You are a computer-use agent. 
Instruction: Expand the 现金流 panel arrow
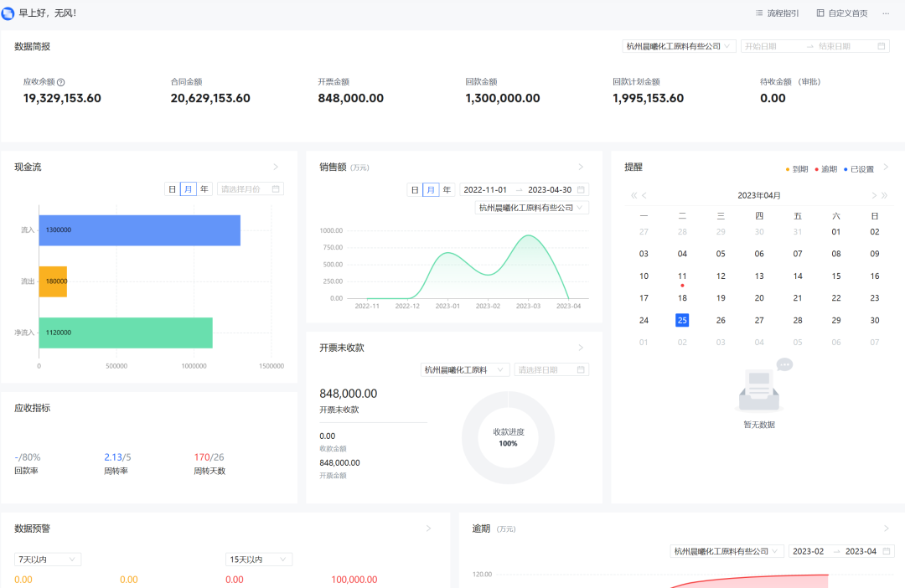coord(276,167)
